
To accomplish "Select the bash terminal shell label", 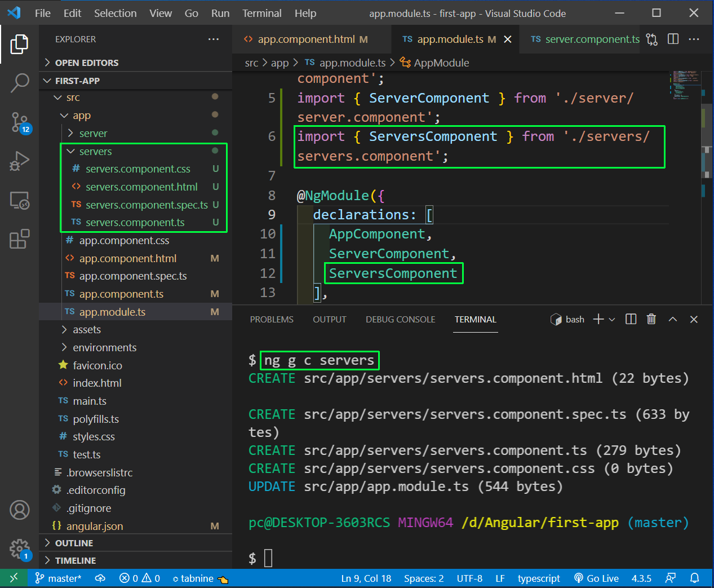I will 567,319.
